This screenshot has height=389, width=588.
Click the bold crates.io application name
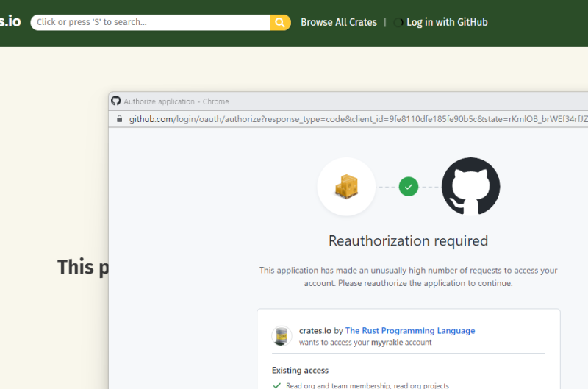(315, 331)
